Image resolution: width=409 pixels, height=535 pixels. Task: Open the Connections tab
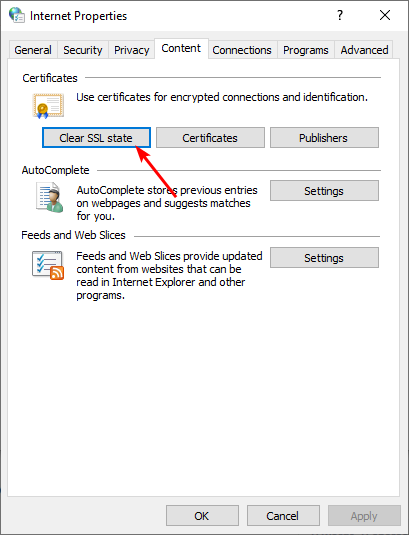[242, 50]
